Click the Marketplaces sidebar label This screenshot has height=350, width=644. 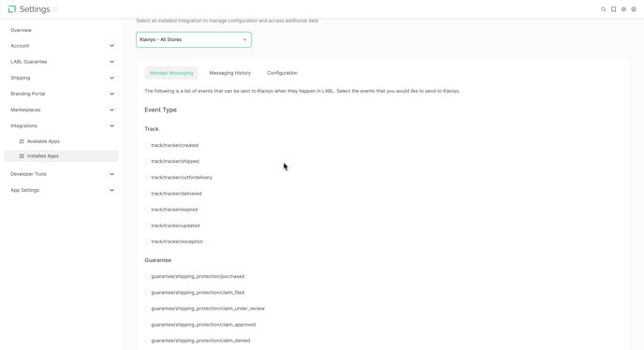[x=25, y=109]
